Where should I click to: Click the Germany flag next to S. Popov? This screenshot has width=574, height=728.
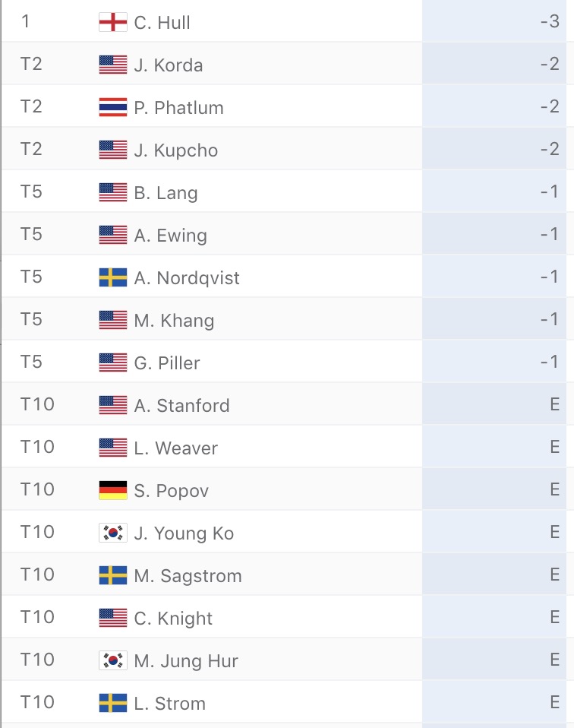[x=113, y=490]
